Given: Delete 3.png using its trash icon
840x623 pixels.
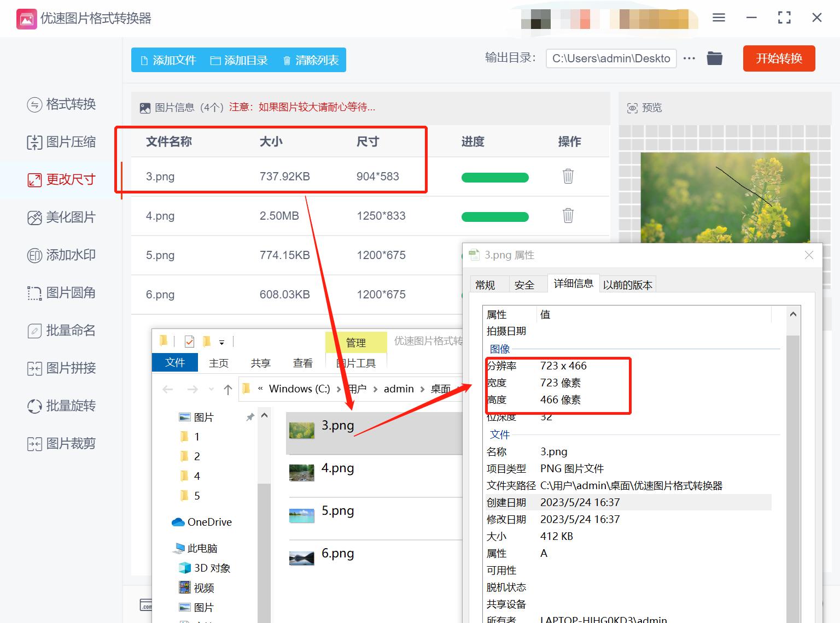Looking at the screenshot, I should coord(568,177).
